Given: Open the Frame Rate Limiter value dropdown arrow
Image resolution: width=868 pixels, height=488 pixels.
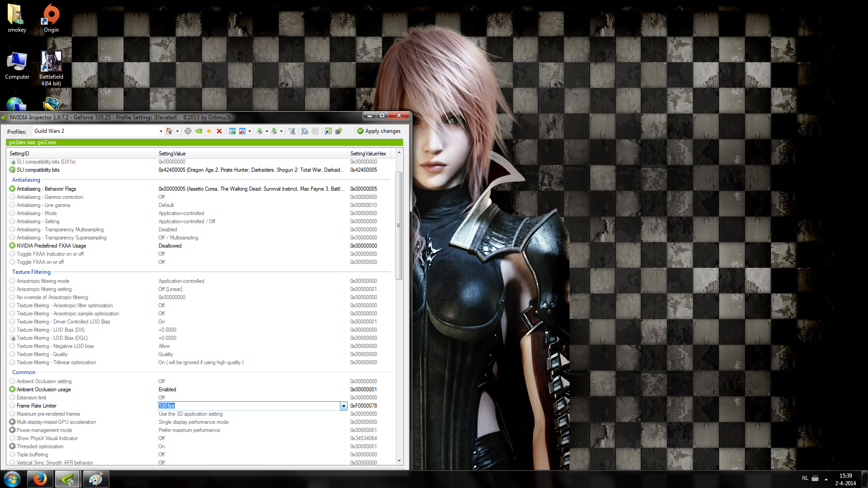Looking at the screenshot, I should click(344, 406).
